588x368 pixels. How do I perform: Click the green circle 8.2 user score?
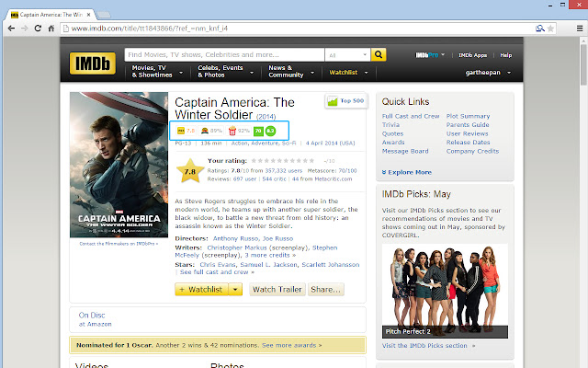pos(270,131)
